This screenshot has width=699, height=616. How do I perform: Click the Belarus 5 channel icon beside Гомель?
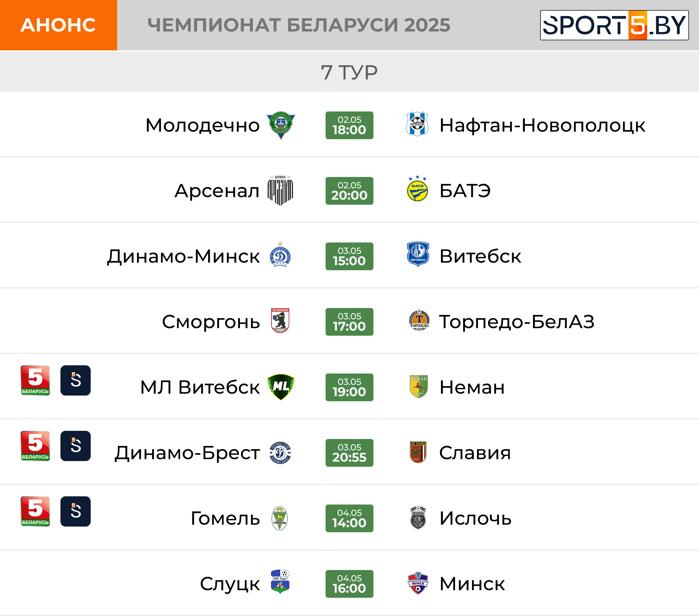(x=35, y=511)
